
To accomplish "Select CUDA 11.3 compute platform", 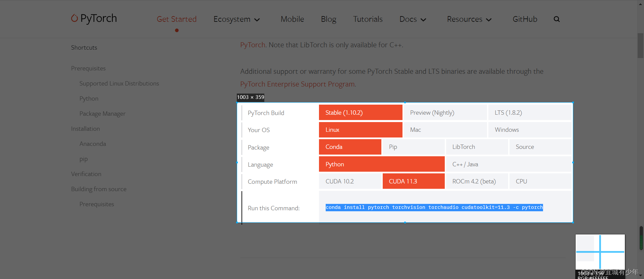I will 414,181.
